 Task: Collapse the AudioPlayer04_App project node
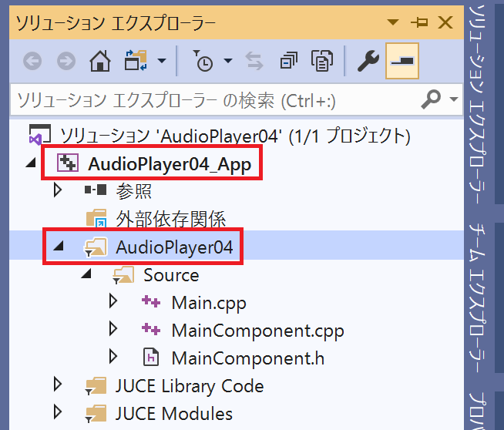click(x=31, y=163)
